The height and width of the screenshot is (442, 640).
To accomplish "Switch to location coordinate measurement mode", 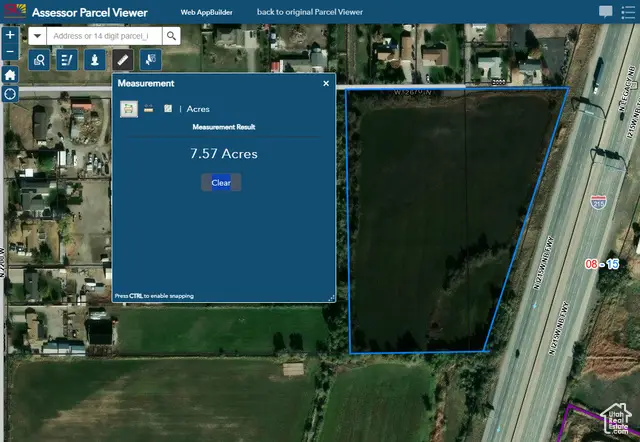I will click(168, 108).
